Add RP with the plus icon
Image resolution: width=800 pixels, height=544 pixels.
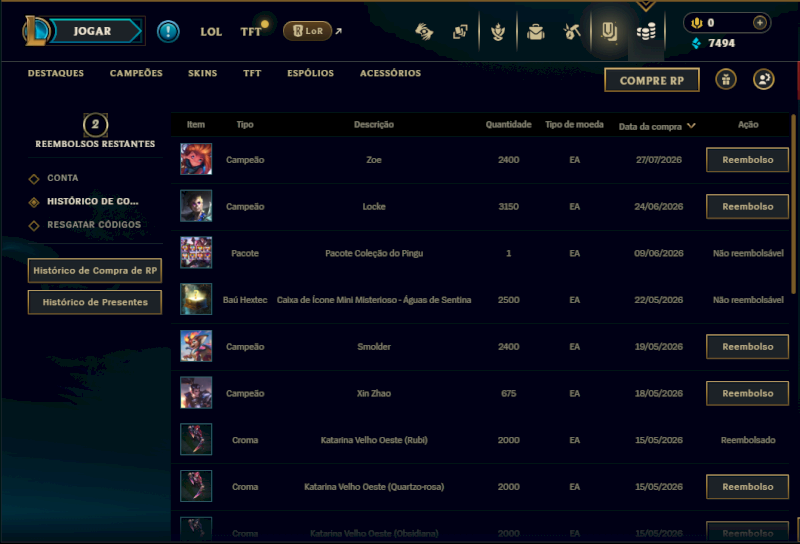coord(760,22)
